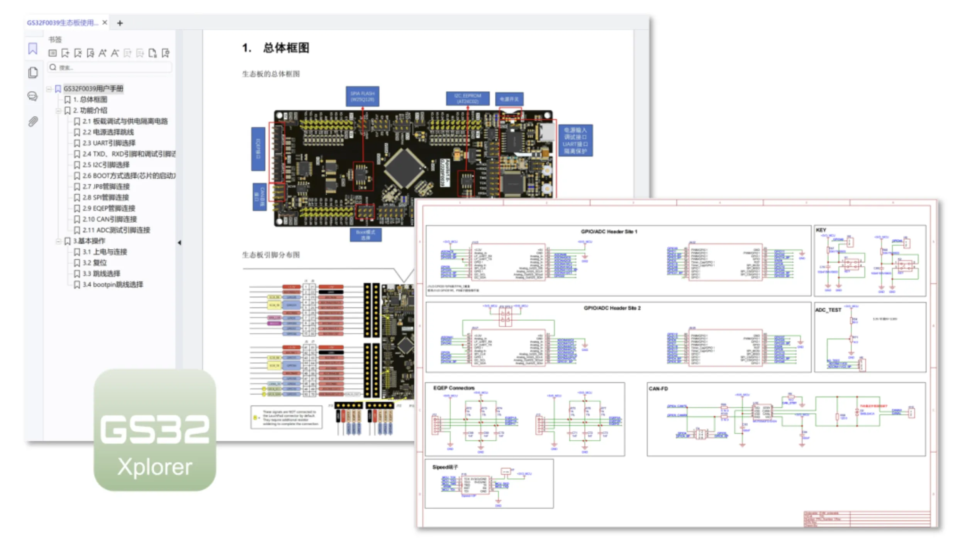Click the grayed demote bookmark icon
Screen dimensions: 960x560
pyautogui.click(x=140, y=53)
